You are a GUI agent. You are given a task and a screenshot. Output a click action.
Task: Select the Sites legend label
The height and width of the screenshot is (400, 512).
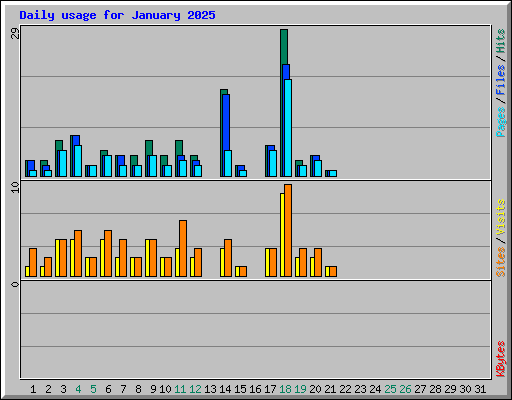(x=501, y=262)
